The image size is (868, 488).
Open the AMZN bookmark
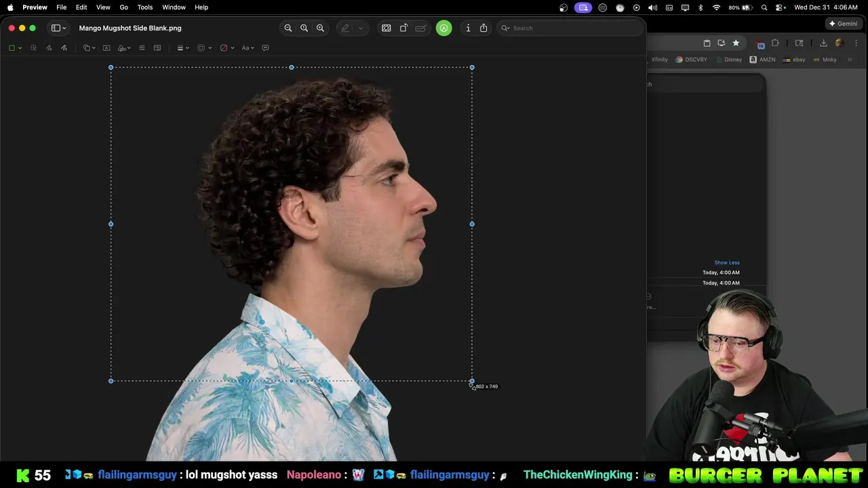[762, 60]
